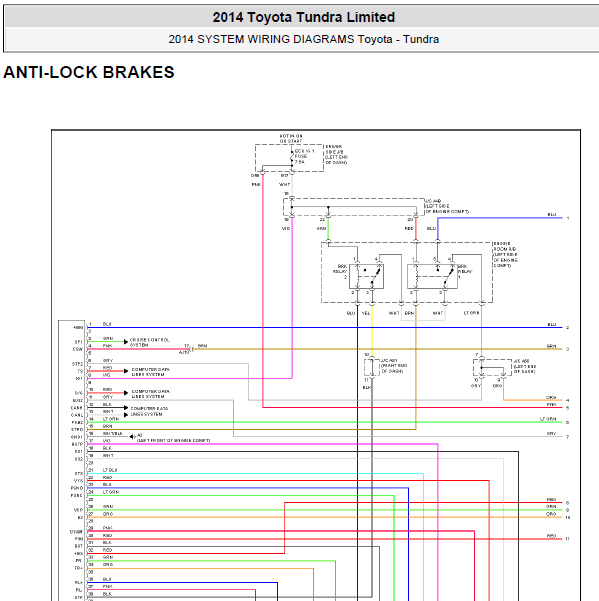Click the 'VIO' label below connector terminal 19
The image size is (599, 601).
(x=286, y=228)
